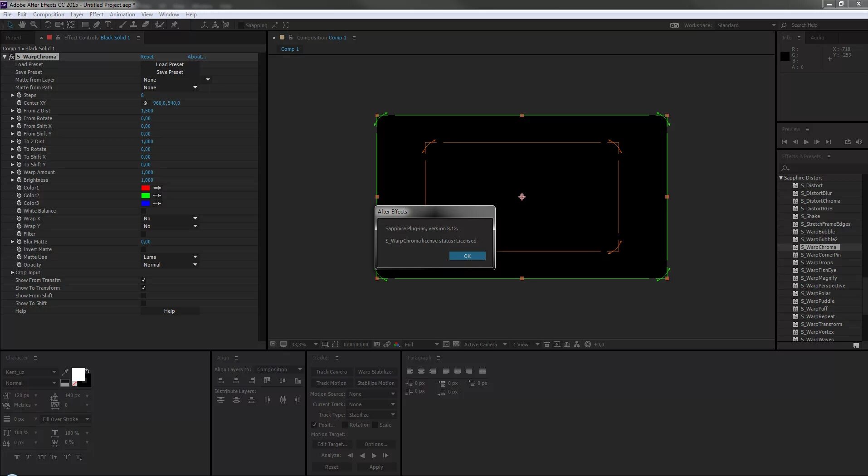Select the Puppet Pin tool
The width and height of the screenshot is (868, 476).
[x=174, y=24]
